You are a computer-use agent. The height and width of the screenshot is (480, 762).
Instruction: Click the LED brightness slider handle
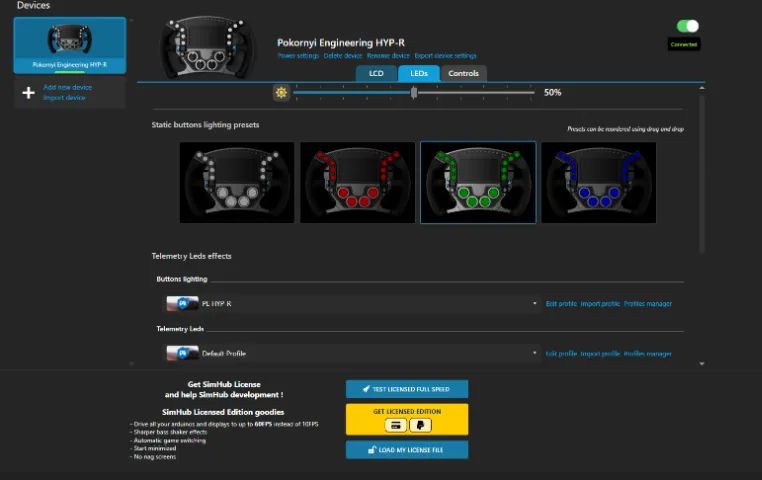[414, 92]
